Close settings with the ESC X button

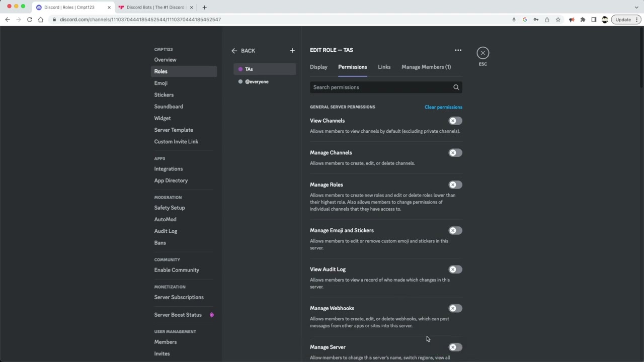click(x=482, y=53)
